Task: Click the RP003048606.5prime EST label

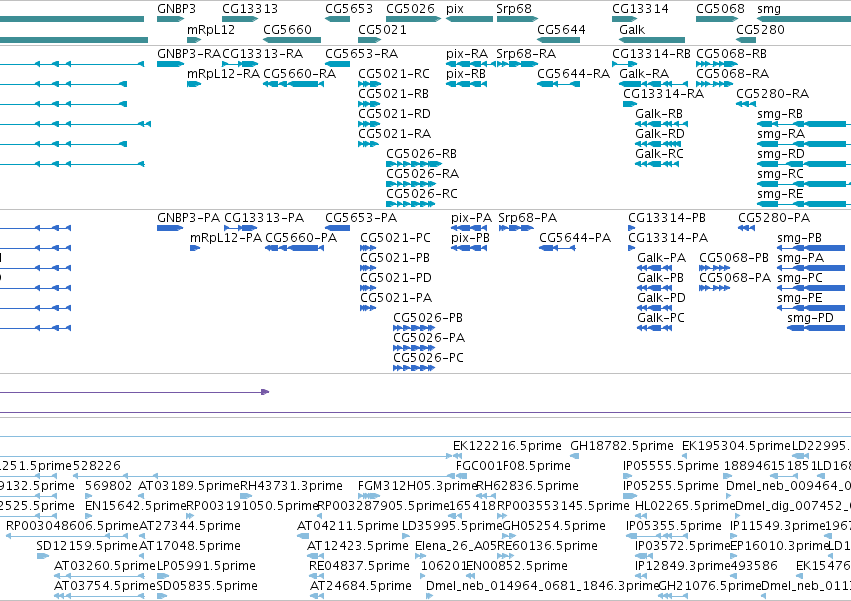Action: 73,526
